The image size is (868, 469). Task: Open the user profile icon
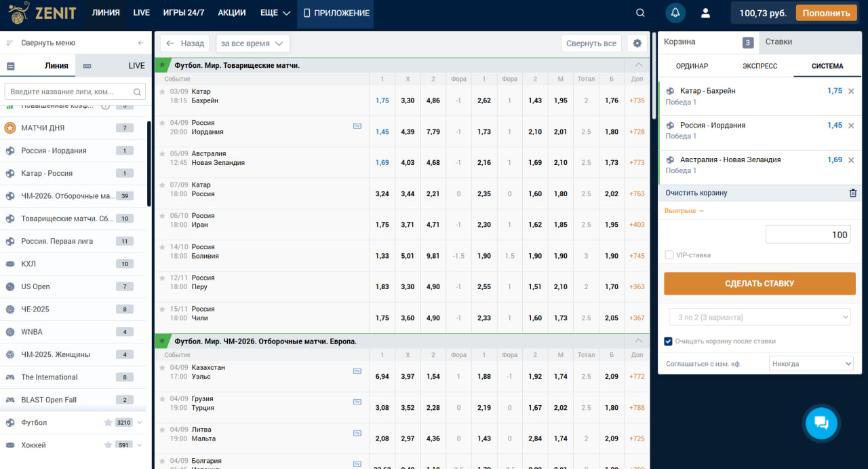click(705, 13)
